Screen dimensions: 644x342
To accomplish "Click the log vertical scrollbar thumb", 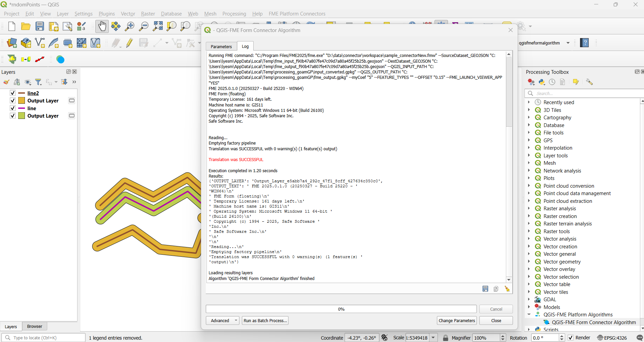I will [x=509, y=92].
